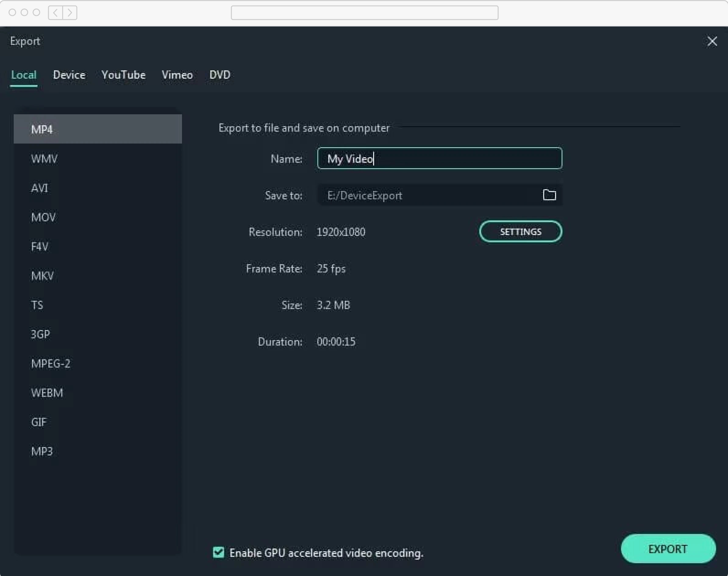The image size is (728, 576).
Task: Click the browser back arrow
Action: [55, 13]
